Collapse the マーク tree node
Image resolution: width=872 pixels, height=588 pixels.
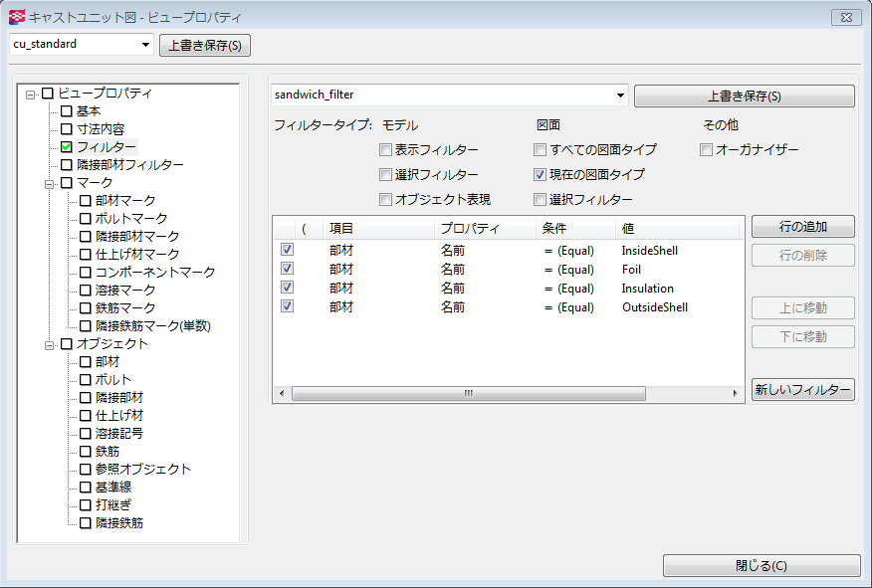[49, 183]
